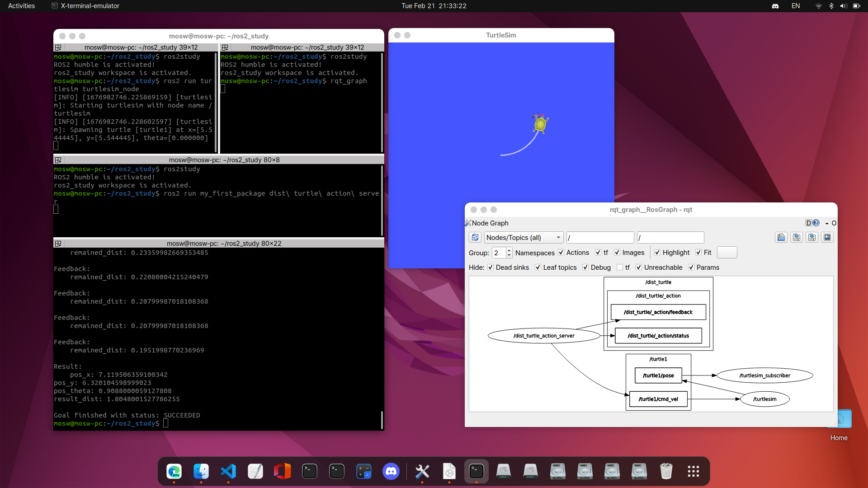Image resolution: width=868 pixels, height=488 pixels.
Task: Open the Activities overview
Action: pyautogui.click(x=21, y=6)
